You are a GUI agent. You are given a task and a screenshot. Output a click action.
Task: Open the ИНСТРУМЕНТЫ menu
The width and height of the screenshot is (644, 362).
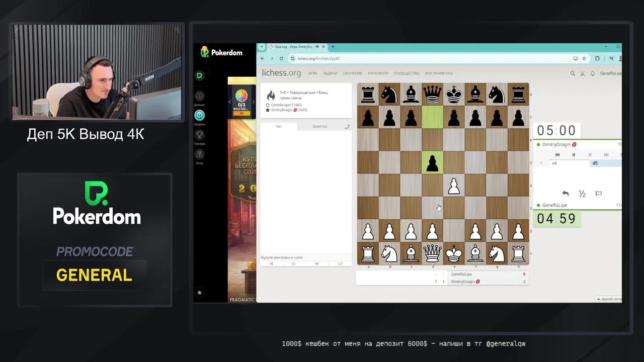[x=439, y=73]
